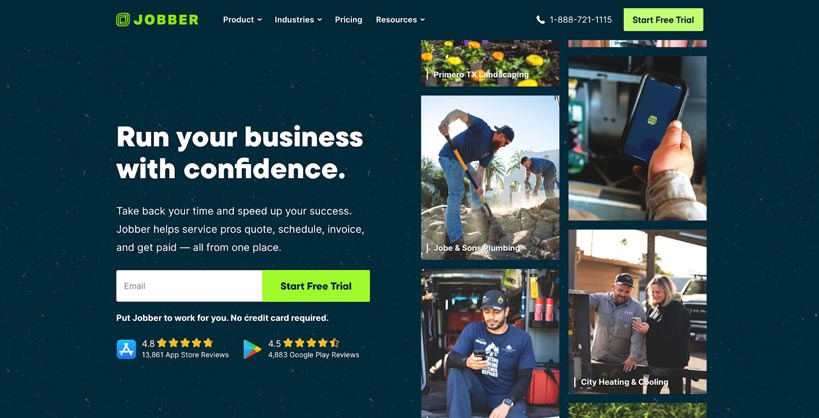
Task: Click the header Start Free Trial button
Action: coord(663,20)
